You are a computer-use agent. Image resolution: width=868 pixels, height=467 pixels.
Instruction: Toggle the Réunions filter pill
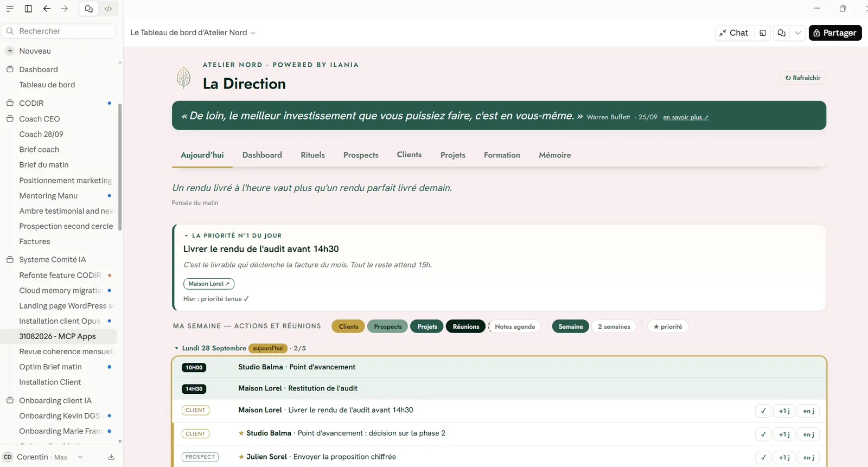pos(465,327)
